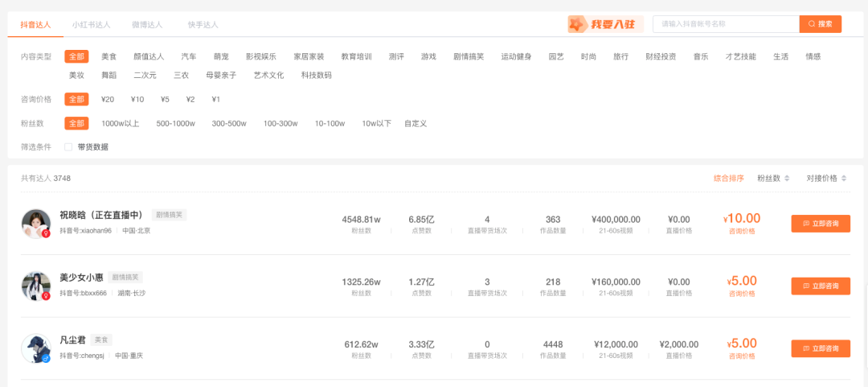Switch to 抖音达人 tab
868x387 pixels.
click(35, 24)
